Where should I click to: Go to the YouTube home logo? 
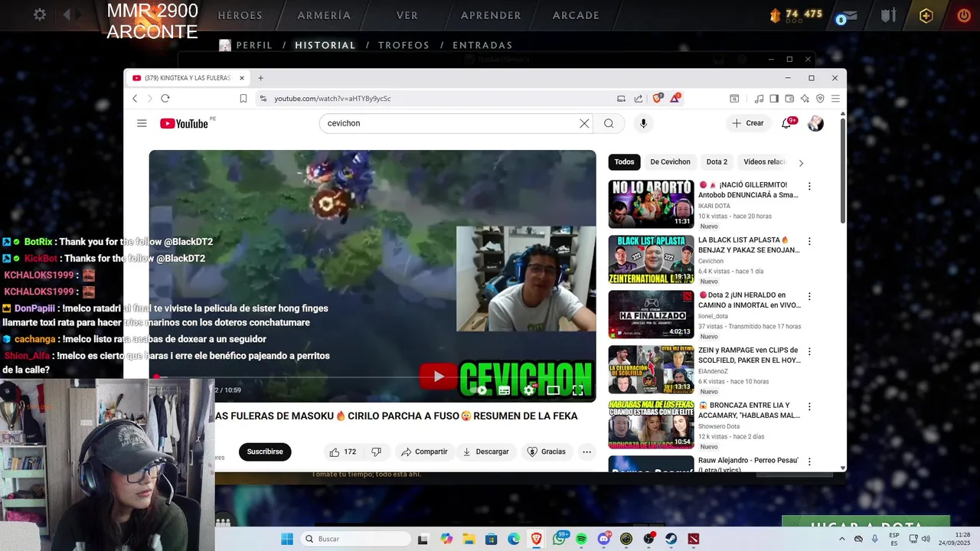click(x=184, y=123)
